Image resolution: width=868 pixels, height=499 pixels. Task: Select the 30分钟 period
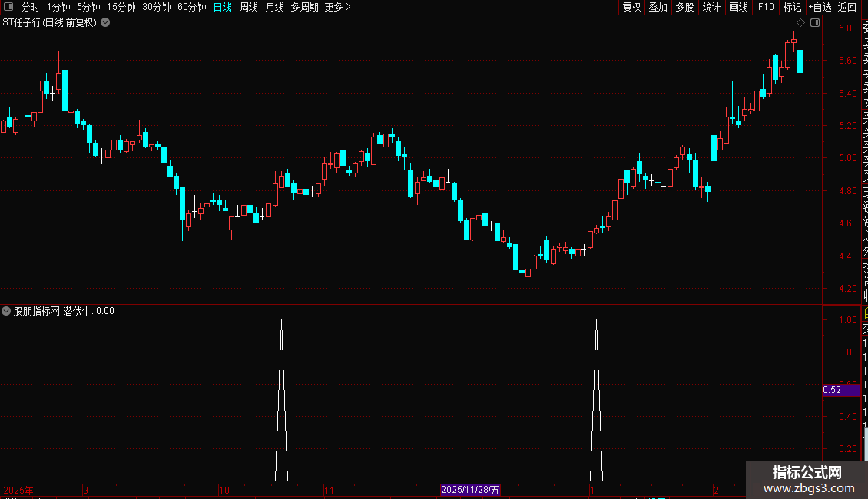click(157, 7)
